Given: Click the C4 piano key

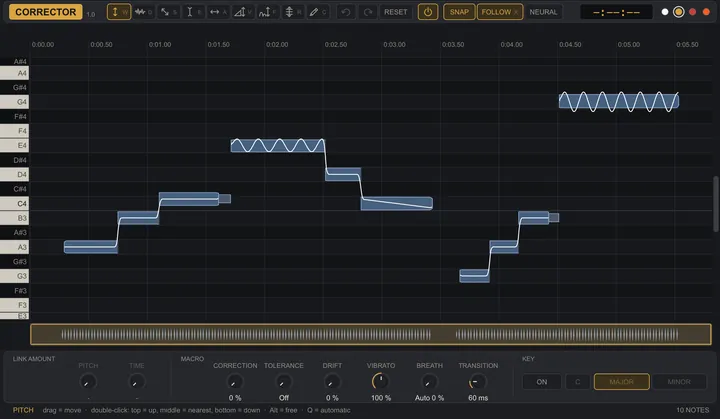Looking at the screenshot, I should 14,204.
